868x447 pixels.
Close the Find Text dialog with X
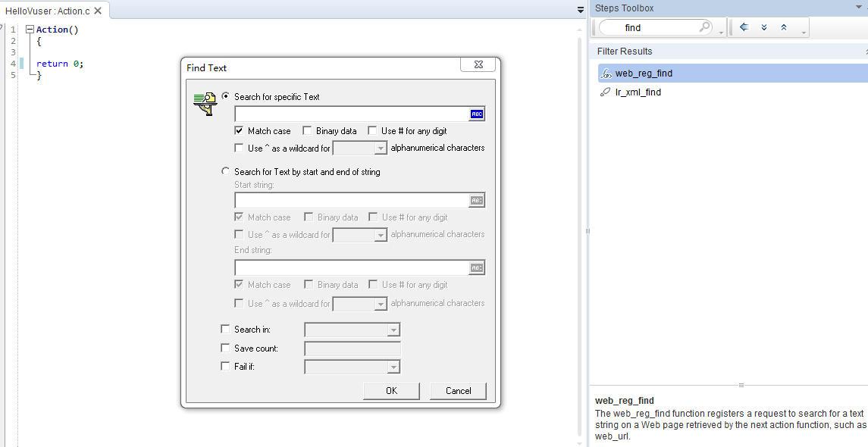point(478,65)
